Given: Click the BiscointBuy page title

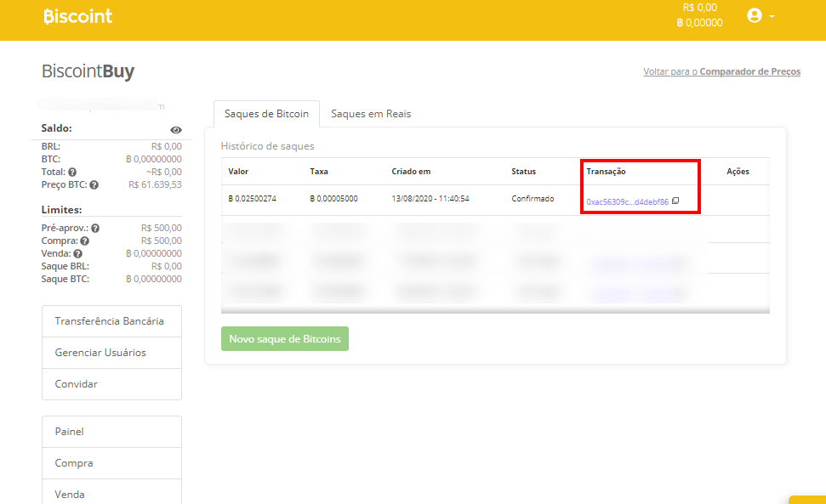Looking at the screenshot, I should tap(88, 71).
